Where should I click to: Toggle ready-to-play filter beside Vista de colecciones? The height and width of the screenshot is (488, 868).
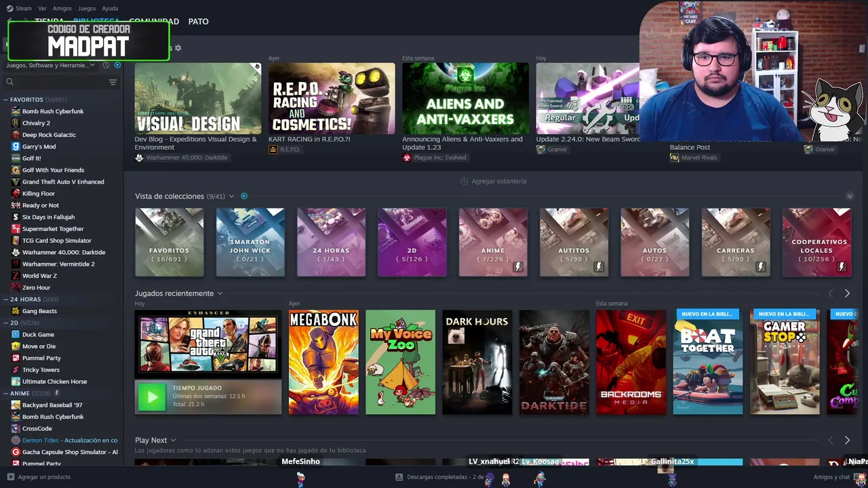(244, 196)
